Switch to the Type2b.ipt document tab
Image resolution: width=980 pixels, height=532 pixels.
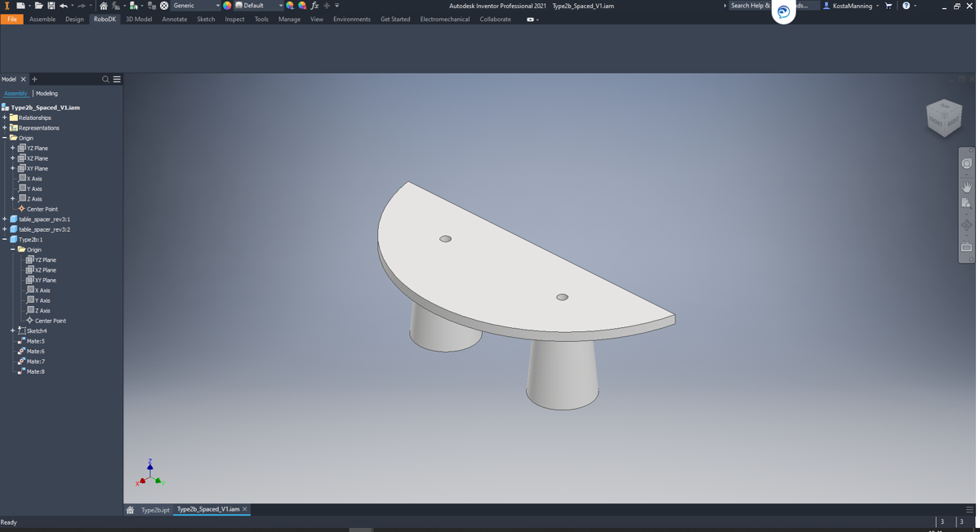coord(154,510)
